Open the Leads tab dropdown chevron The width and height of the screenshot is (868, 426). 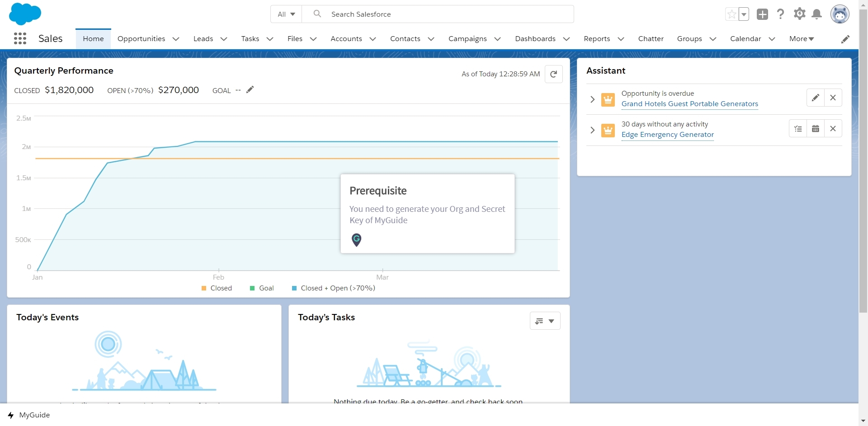pyautogui.click(x=223, y=39)
